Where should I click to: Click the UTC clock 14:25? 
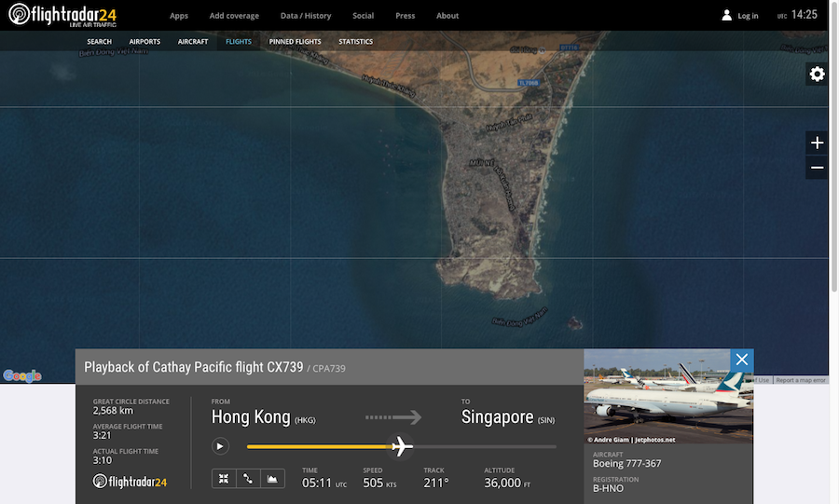[797, 15]
